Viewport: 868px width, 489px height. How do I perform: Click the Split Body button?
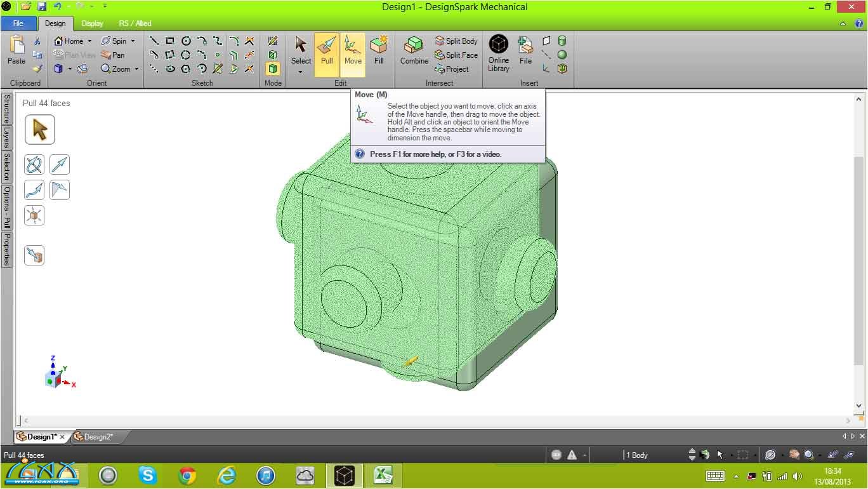456,41
